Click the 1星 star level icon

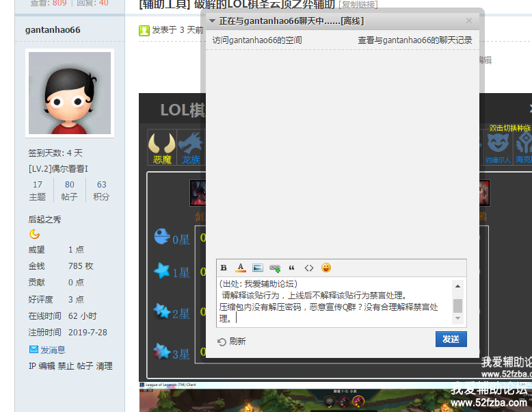point(162,270)
